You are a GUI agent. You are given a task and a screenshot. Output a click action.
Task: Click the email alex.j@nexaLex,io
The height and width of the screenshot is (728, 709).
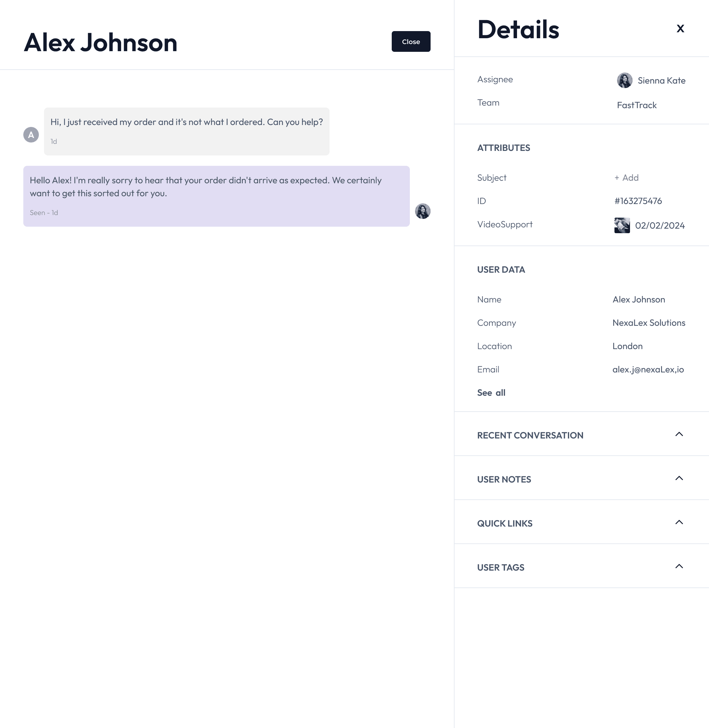point(648,369)
